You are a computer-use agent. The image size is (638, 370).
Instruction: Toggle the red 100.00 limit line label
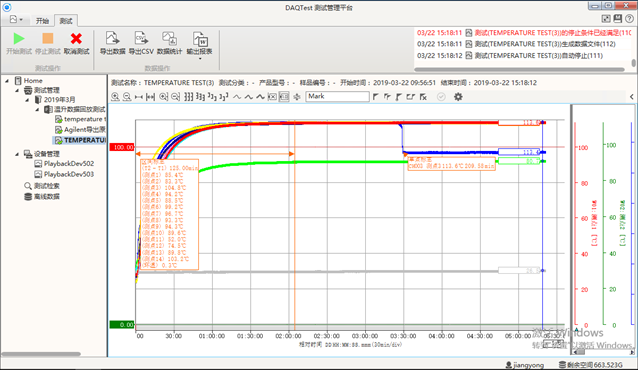(122, 147)
